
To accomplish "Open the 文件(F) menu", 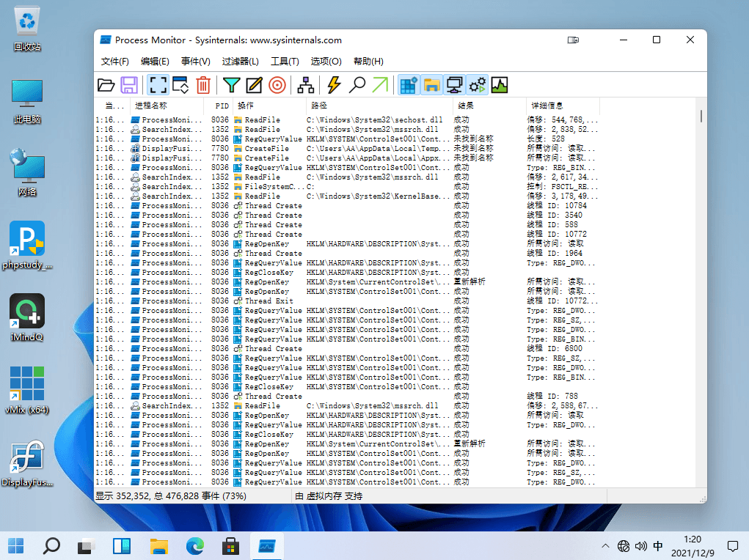I will point(115,61).
